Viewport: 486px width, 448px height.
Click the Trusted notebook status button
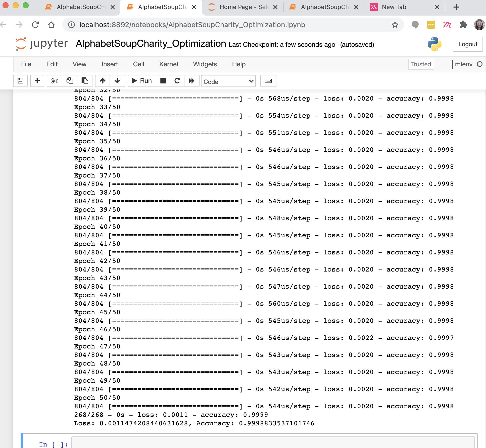[421, 64]
